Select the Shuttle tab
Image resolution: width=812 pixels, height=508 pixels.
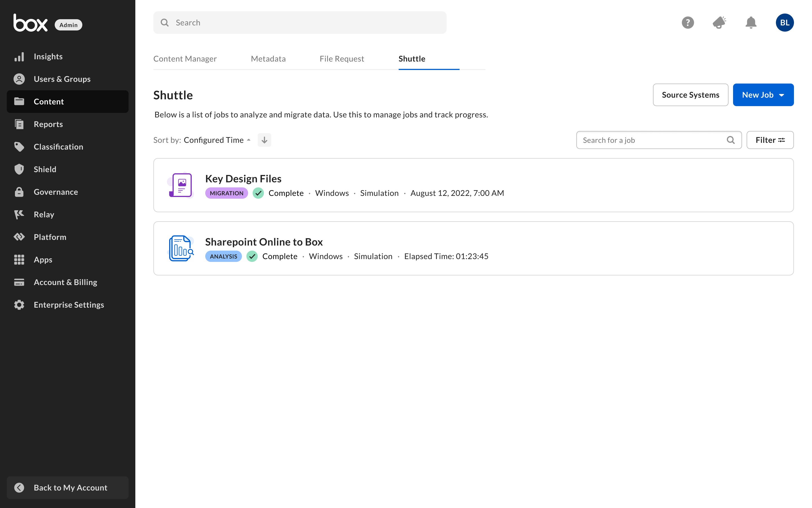click(x=412, y=59)
